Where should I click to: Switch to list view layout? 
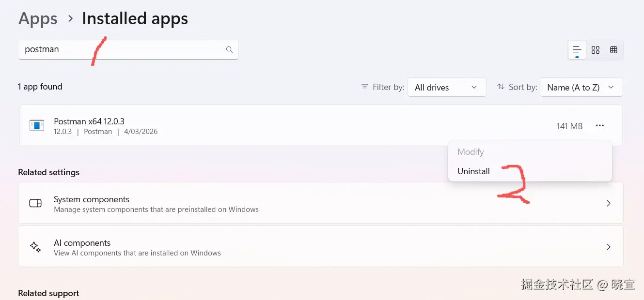[x=577, y=50]
